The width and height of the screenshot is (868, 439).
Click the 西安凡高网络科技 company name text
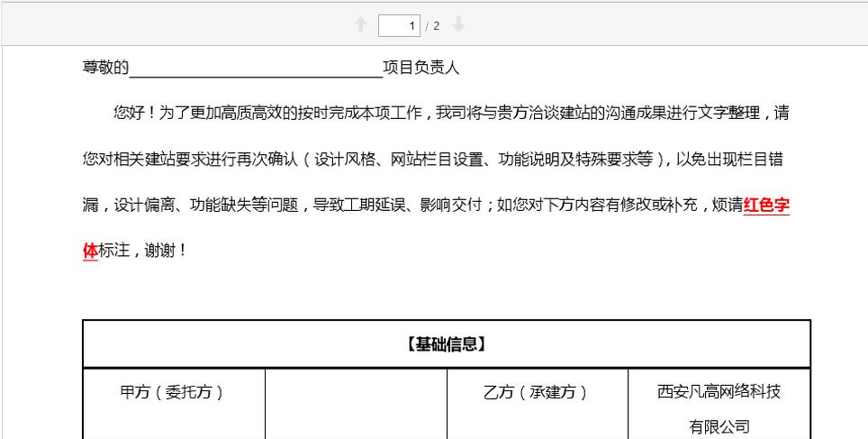(x=719, y=392)
